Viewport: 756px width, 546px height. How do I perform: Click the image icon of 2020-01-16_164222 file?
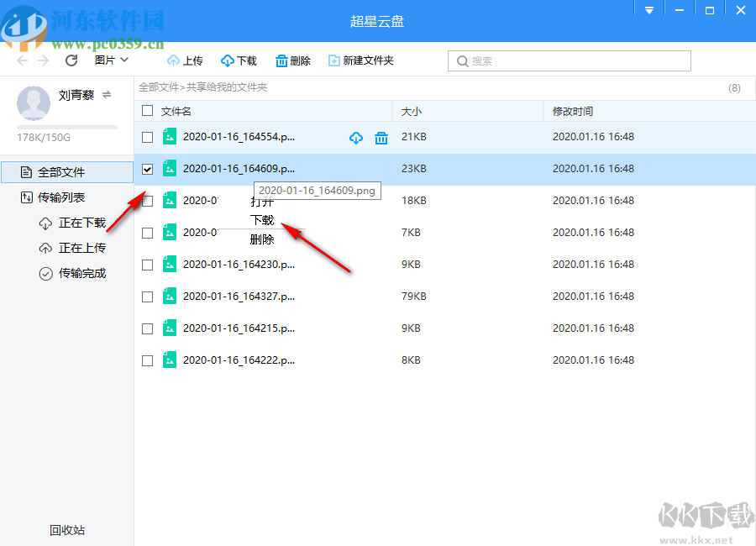coord(170,360)
